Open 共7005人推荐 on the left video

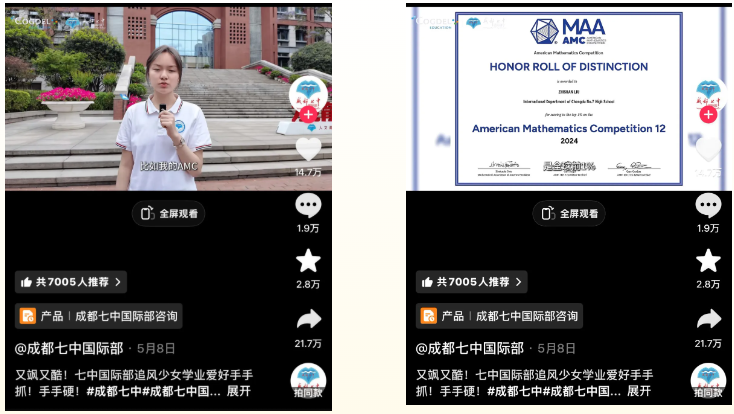click(71, 282)
